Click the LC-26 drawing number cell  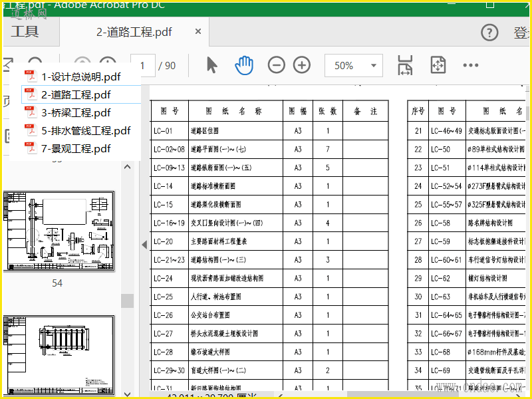coord(170,315)
